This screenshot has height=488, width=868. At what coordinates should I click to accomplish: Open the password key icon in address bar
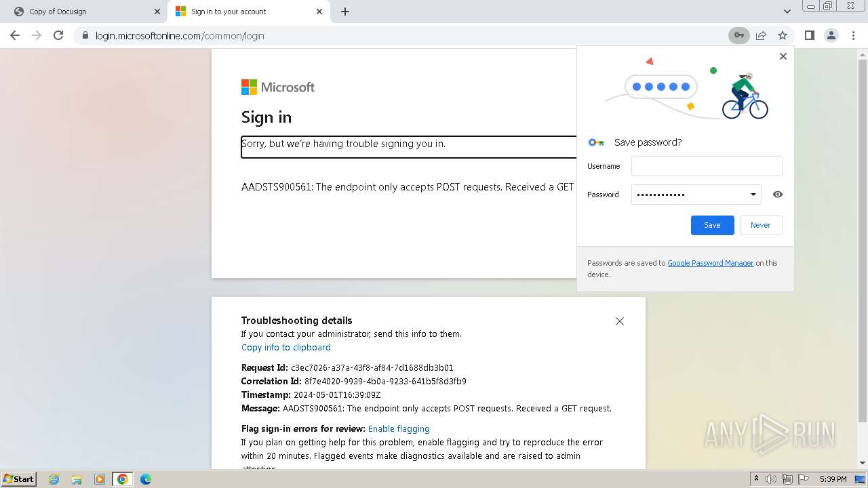(738, 35)
